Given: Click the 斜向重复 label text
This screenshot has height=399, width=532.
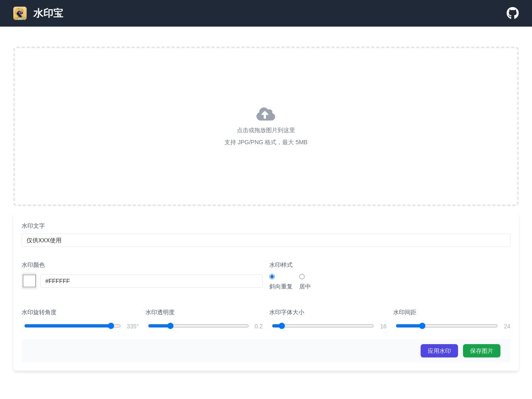Looking at the screenshot, I should (x=281, y=287).
